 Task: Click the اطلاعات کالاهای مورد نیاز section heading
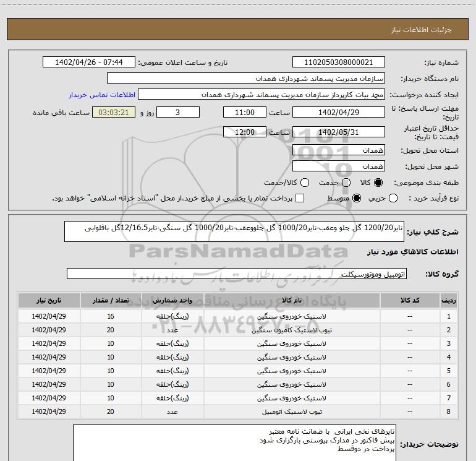pyautogui.click(x=413, y=252)
